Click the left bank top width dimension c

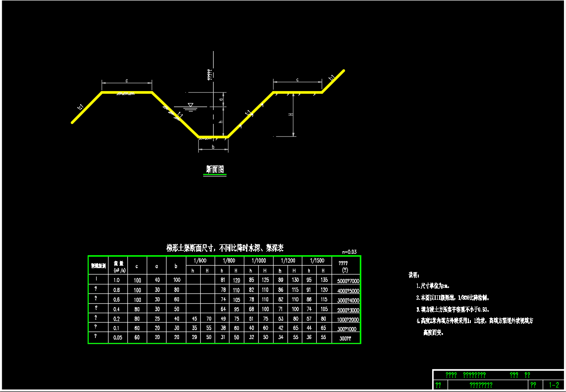(x=126, y=80)
